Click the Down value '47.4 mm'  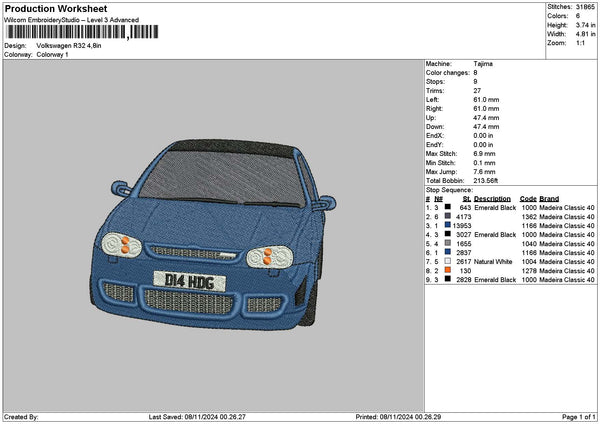(486, 127)
